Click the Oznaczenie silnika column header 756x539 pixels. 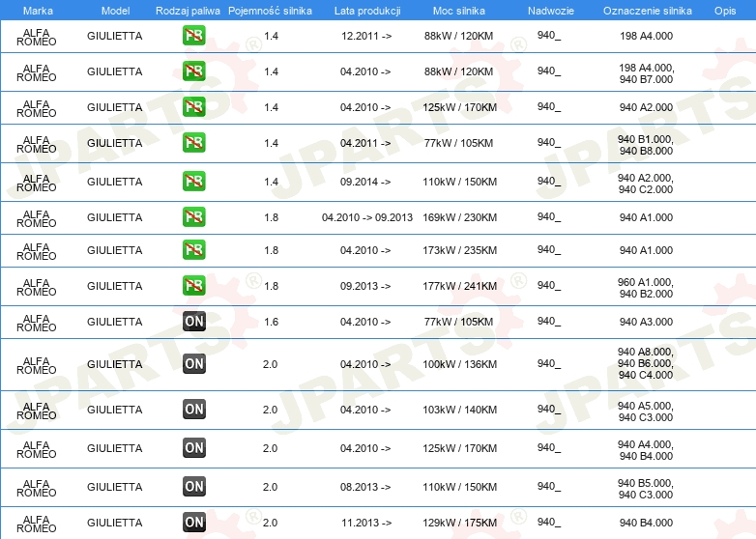click(x=646, y=11)
